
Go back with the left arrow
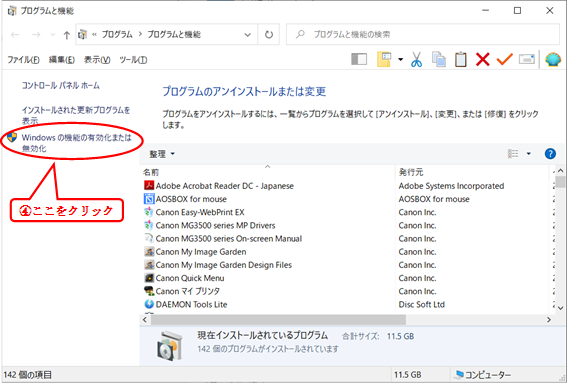pyautogui.click(x=15, y=35)
